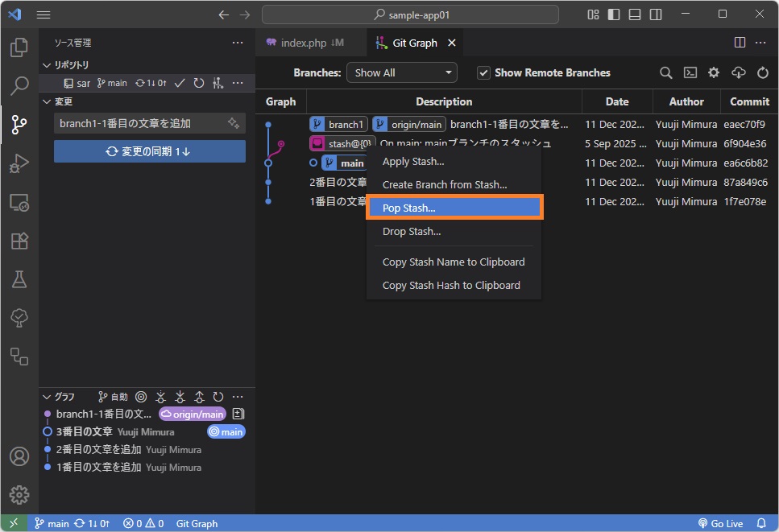
Task: Open the Branches Show All dropdown
Action: [401, 73]
